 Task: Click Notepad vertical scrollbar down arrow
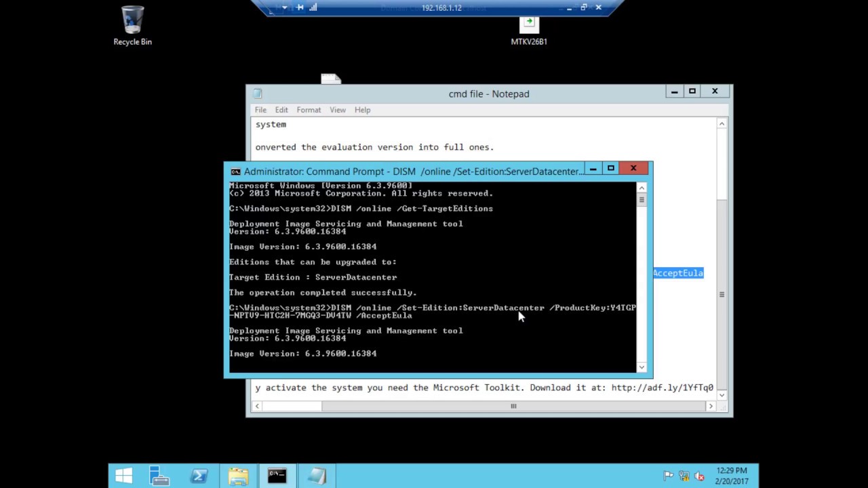tap(722, 394)
